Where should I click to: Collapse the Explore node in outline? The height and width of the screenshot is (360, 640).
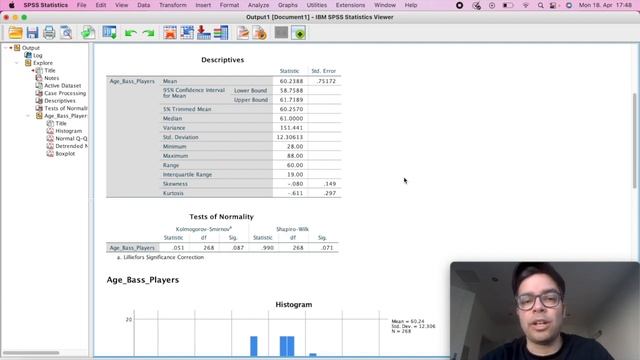(x=17, y=63)
